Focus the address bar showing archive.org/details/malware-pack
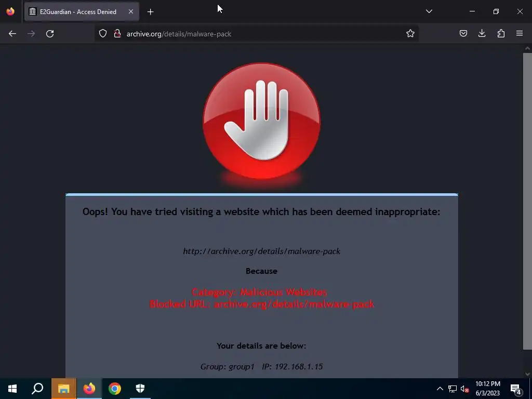Image resolution: width=532 pixels, height=399 pixels. (256, 34)
